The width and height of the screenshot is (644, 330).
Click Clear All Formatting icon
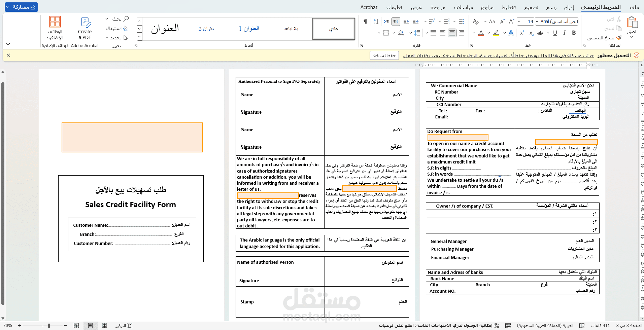coord(475,22)
